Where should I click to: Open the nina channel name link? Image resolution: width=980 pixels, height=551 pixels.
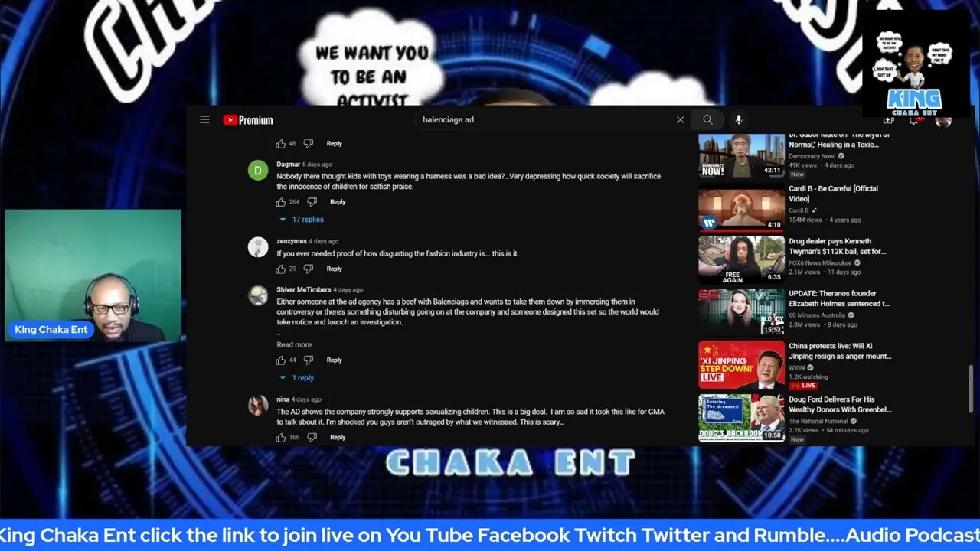[283, 399]
